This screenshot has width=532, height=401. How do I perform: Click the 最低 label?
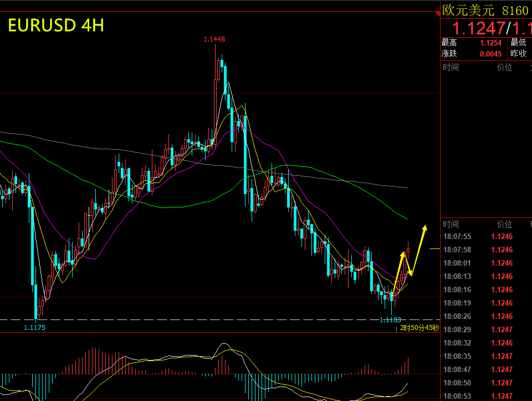(x=519, y=43)
